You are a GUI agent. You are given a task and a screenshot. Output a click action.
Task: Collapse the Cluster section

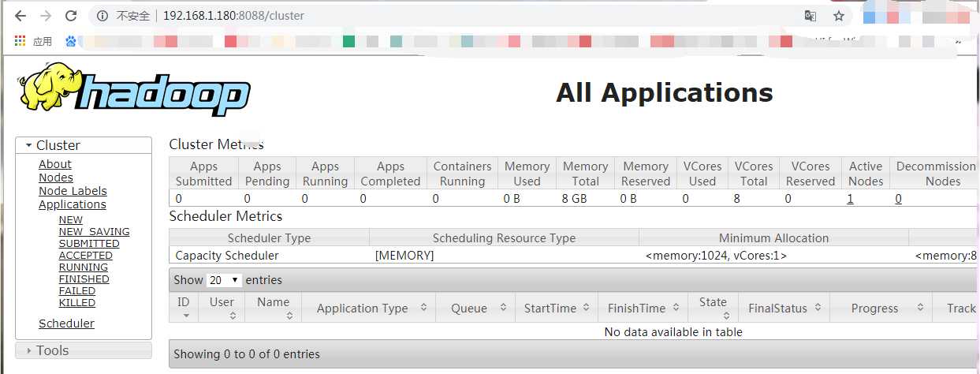[x=83, y=145]
